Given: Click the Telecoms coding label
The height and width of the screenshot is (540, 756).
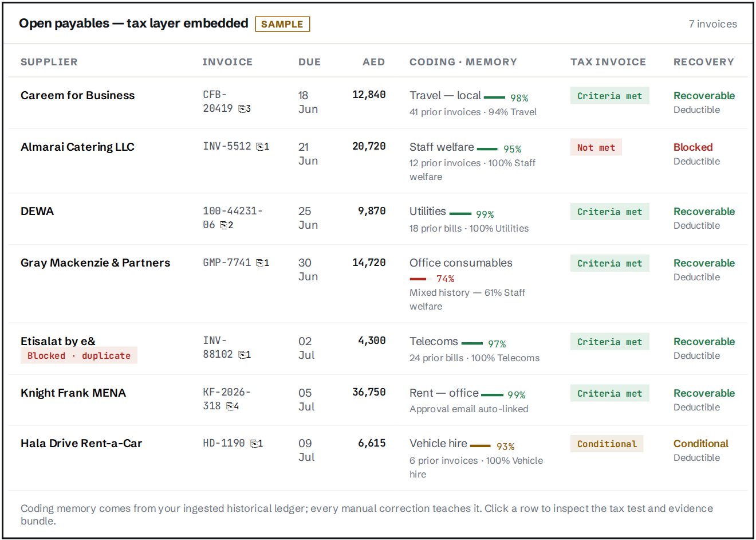Looking at the screenshot, I should pyautogui.click(x=434, y=342).
